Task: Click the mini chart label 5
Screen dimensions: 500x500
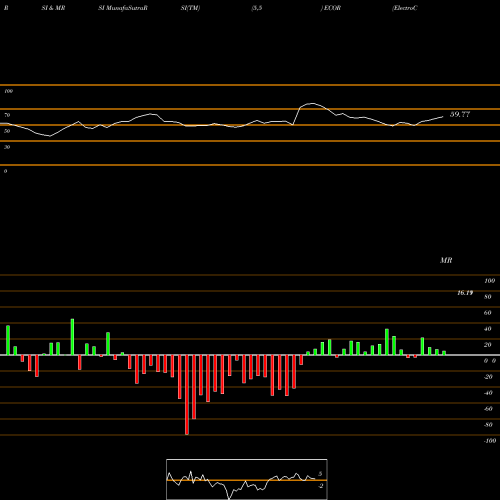Action: click(320, 474)
